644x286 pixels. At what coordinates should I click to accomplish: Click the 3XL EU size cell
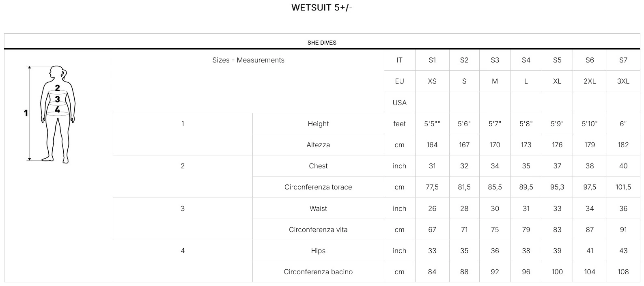(623, 81)
